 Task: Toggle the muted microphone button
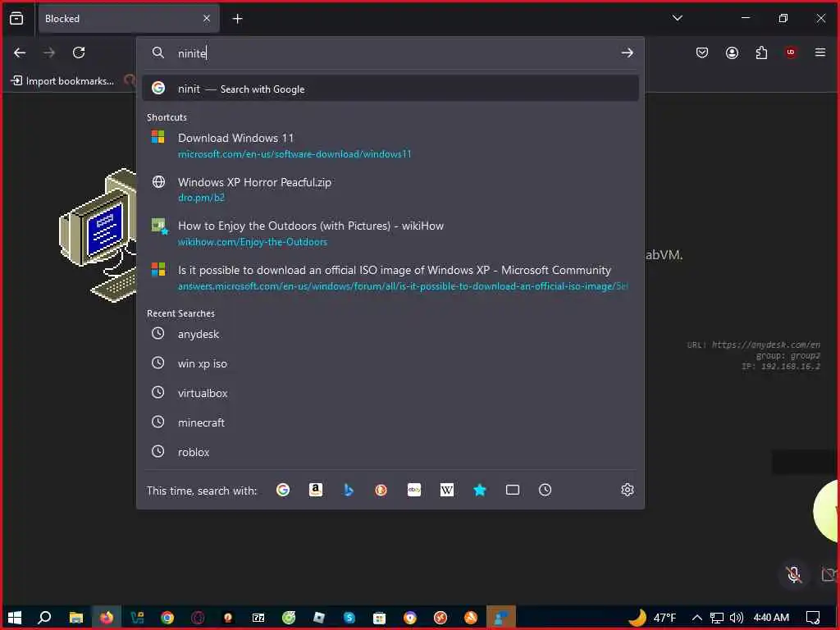(x=794, y=574)
